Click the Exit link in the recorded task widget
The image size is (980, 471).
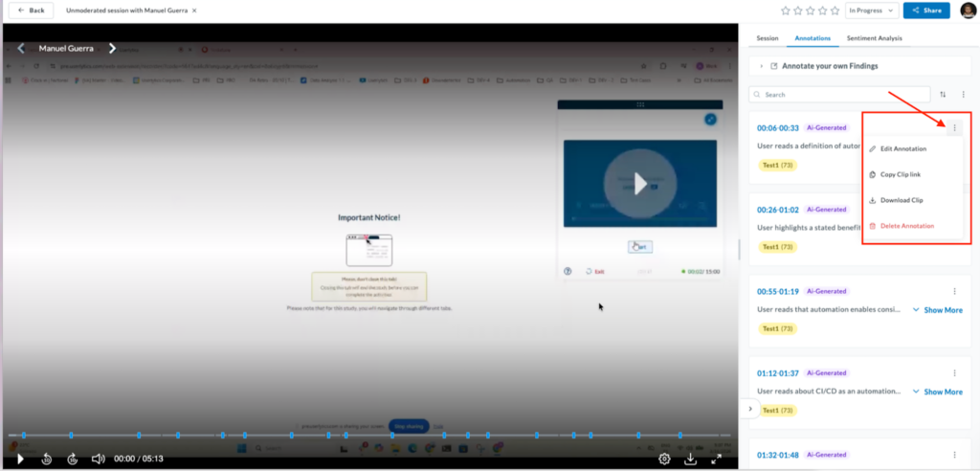pos(595,272)
